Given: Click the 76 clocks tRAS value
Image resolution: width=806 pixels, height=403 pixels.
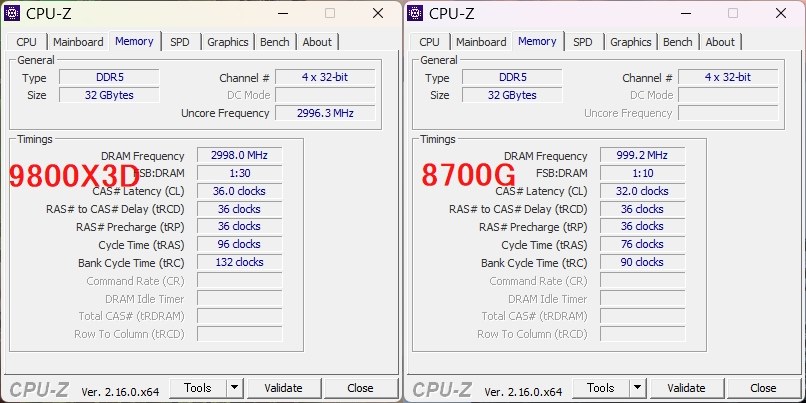Looking at the screenshot, I should (x=643, y=244).
